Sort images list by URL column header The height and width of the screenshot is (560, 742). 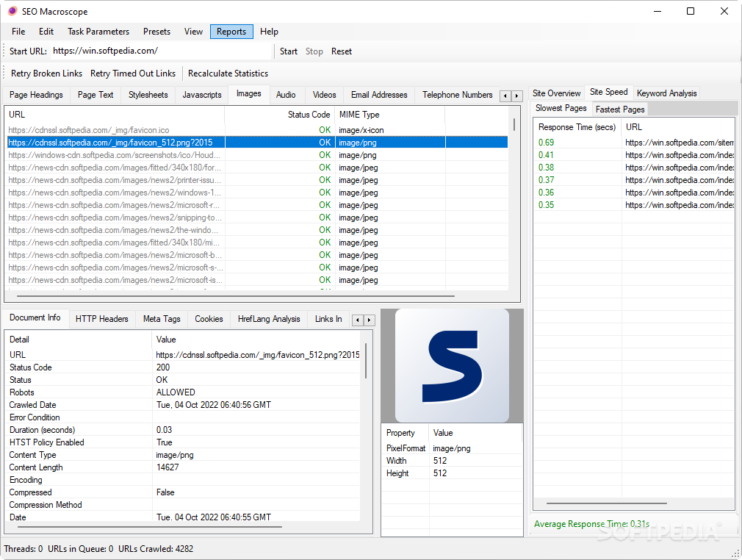pyautogui.click(x=115, y=115)
